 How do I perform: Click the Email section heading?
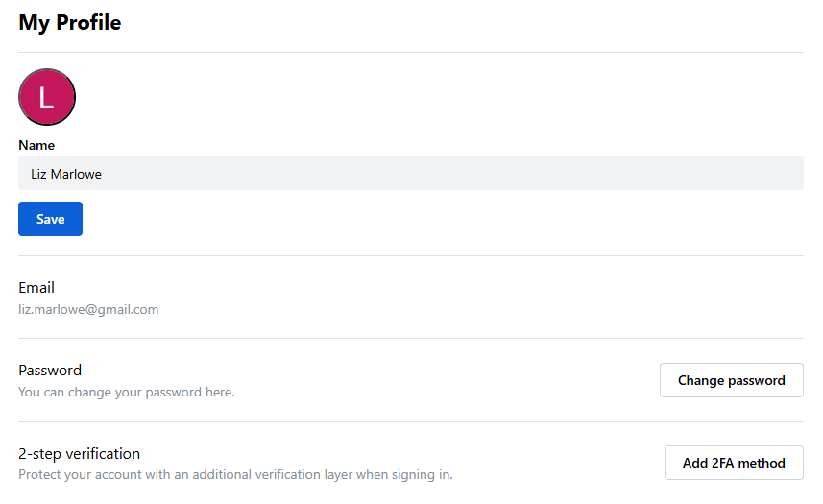(36, 287)
